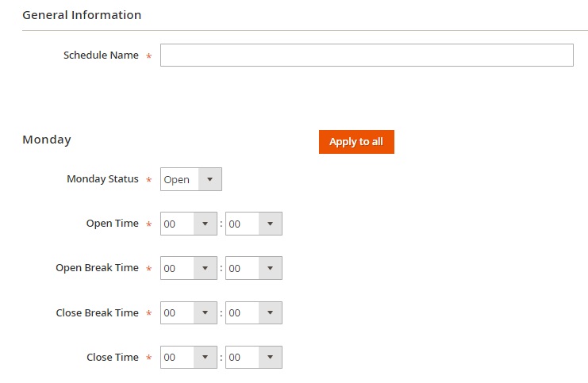Click the Schedule Name label
The width and height of the screenshot is (588, 383).
click(101, 55)
